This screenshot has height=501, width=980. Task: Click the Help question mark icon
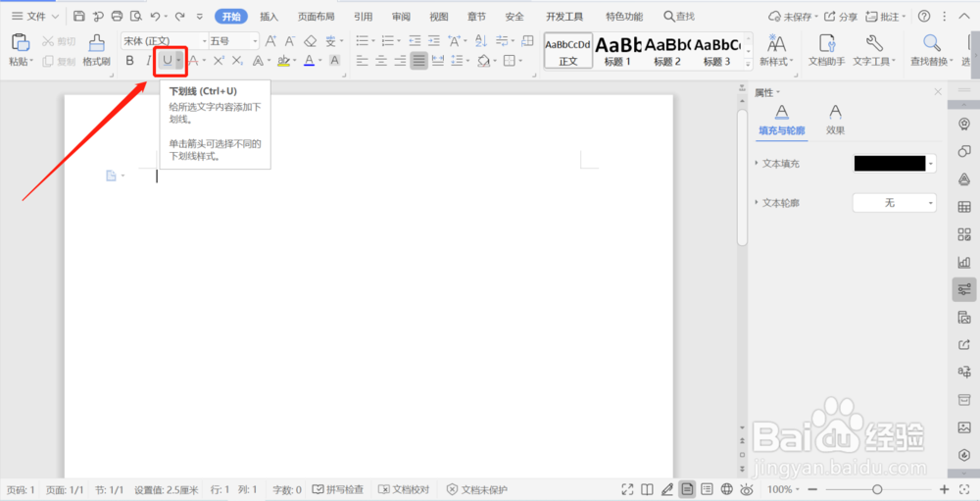pos(924,17)
